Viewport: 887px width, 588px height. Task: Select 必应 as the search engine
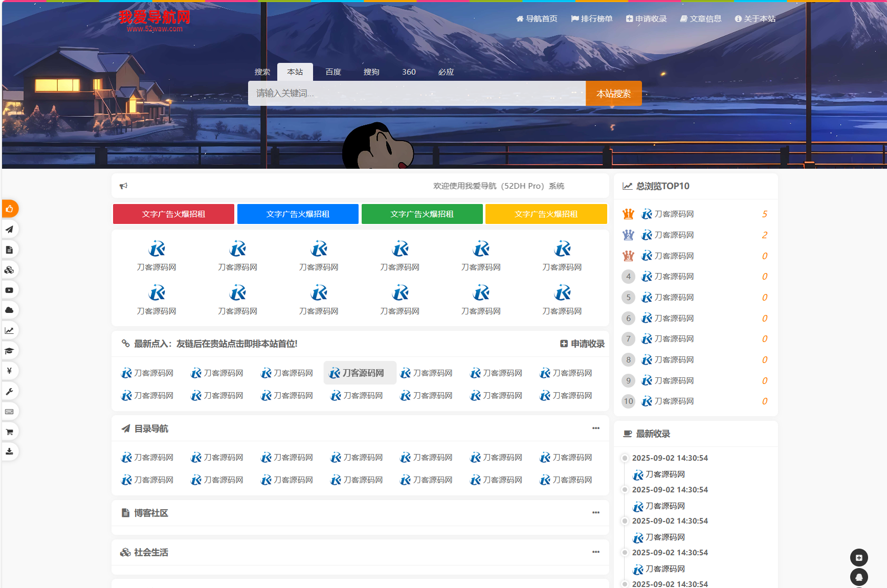tap(446, 72)
